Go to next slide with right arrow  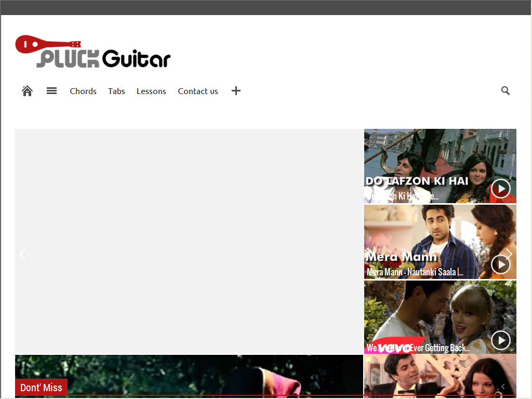click(x=509, y=254)
